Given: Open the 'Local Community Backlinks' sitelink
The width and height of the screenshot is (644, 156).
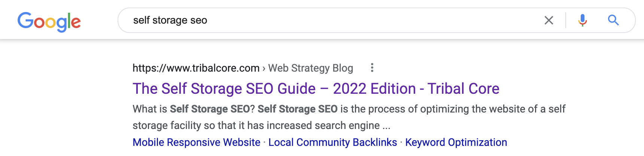Looking at the screenshot, I should [x=332, y=142].
